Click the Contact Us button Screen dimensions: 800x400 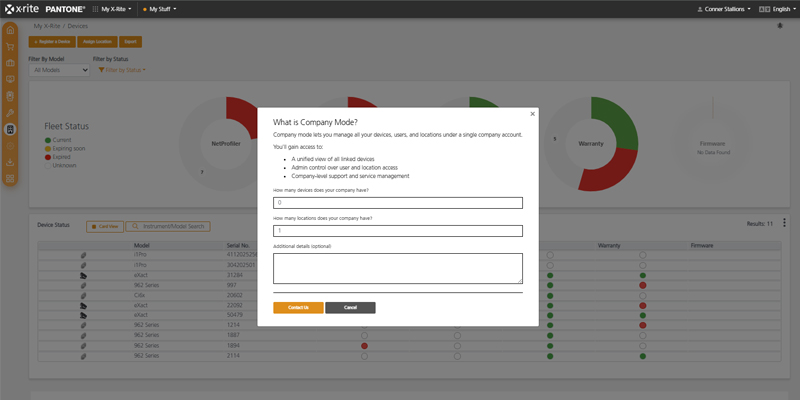pos(298,307)
